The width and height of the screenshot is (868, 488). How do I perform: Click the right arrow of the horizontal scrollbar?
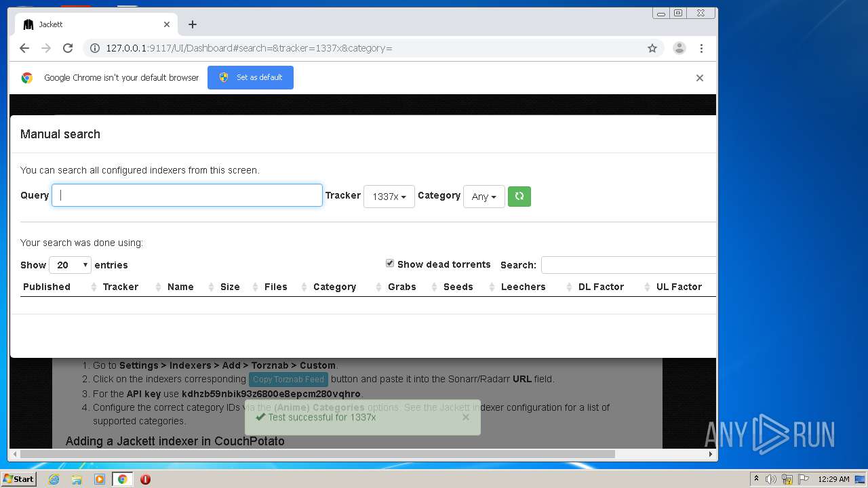pyautogui.click(x=711, y=454)
